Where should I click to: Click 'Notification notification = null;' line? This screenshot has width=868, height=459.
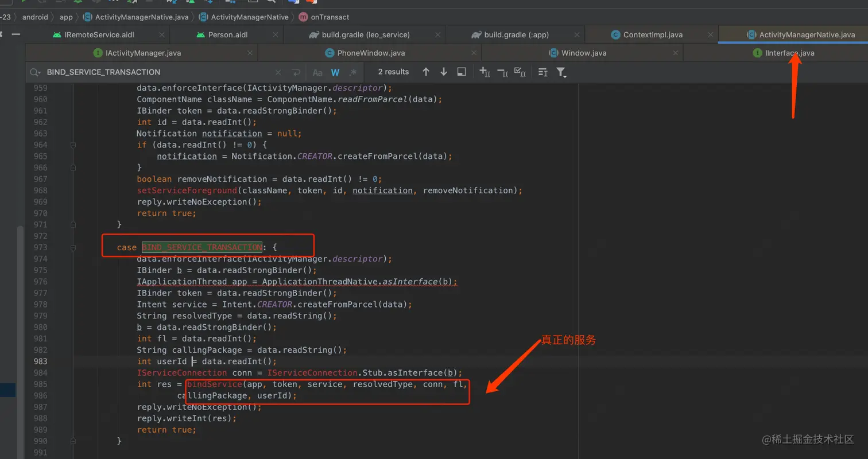click(x=219, y=134)
